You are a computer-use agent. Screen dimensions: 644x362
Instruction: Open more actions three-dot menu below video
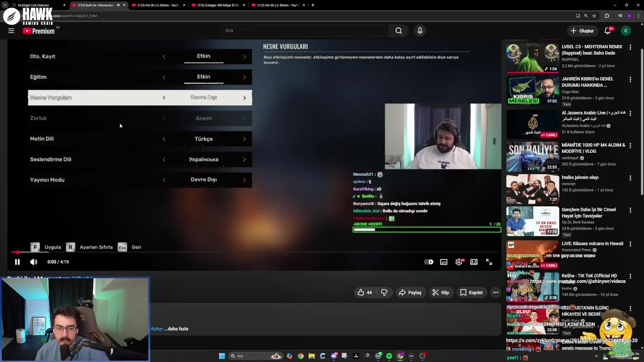point(496,293)
